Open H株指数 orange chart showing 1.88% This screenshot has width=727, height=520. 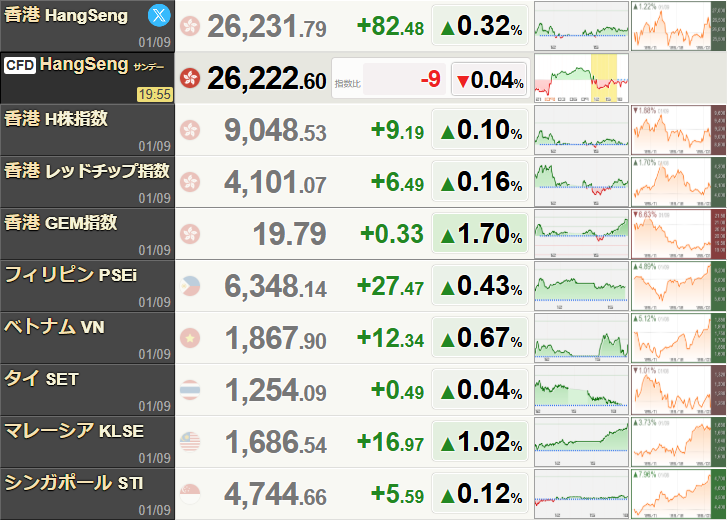click(x=679, y=130)
